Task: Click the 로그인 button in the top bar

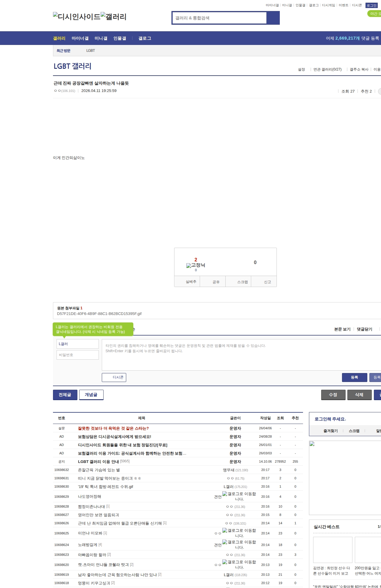Action: [x=371, y=5]
